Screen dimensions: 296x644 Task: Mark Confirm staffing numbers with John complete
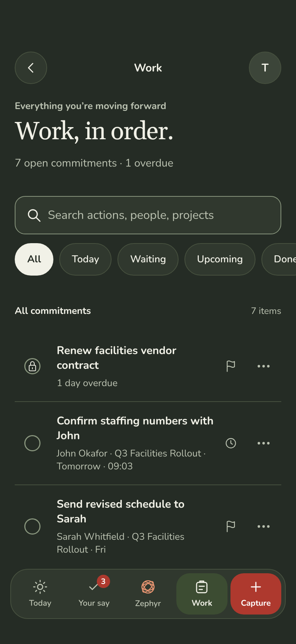click(32, 443)
